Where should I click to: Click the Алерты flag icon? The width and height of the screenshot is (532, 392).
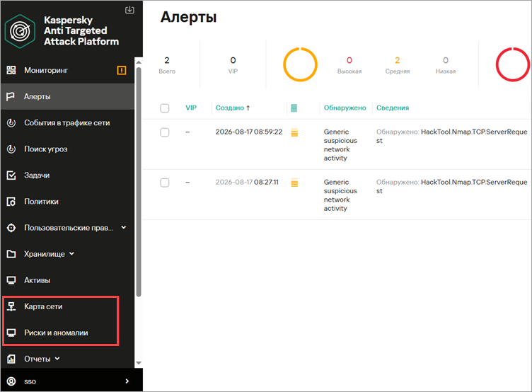[x=11, y=96]
